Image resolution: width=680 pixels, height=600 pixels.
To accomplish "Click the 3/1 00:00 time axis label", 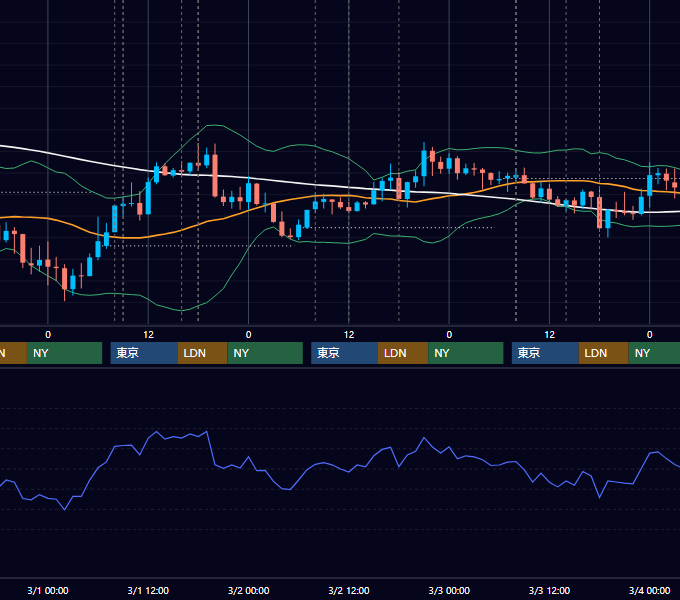I will tap(48, 590).
